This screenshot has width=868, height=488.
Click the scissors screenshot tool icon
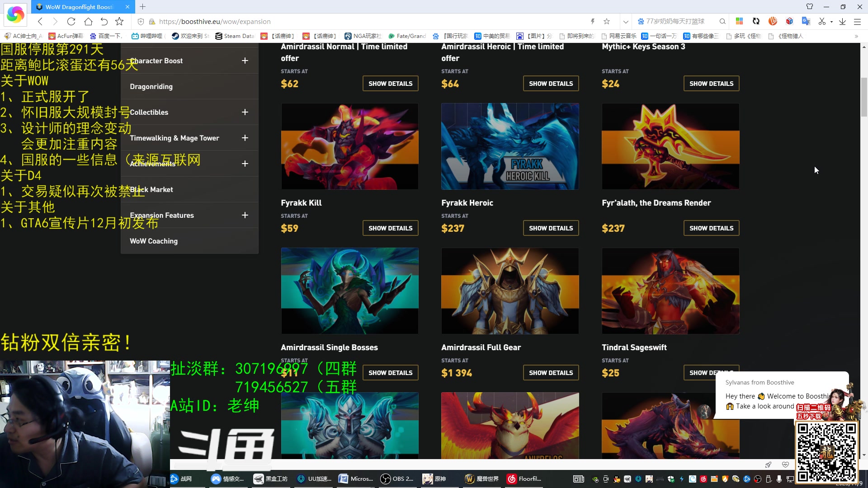click(x=822, y=21)
